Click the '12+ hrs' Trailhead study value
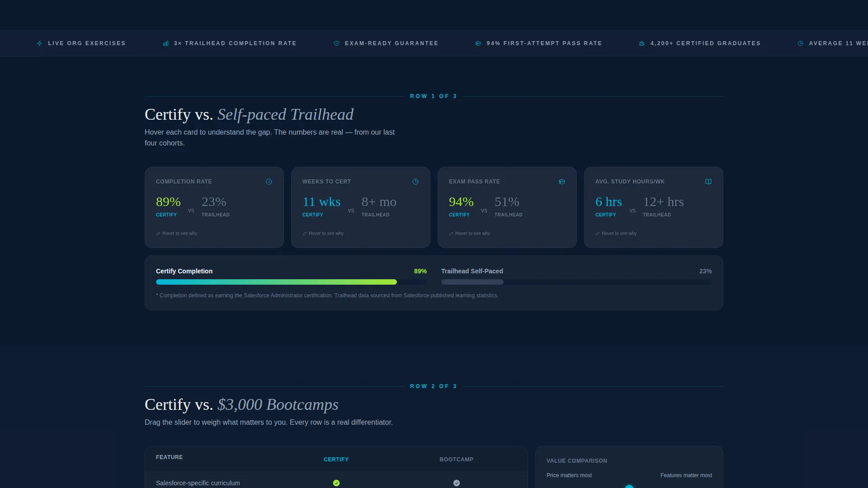The width and height of the screenshot is (868, 488). pos(663,202)
